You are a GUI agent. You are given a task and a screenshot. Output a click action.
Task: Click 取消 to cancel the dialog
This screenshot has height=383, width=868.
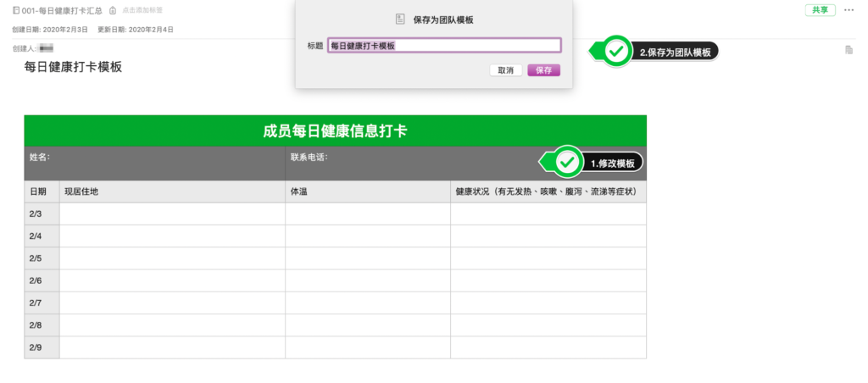point(506,70)
